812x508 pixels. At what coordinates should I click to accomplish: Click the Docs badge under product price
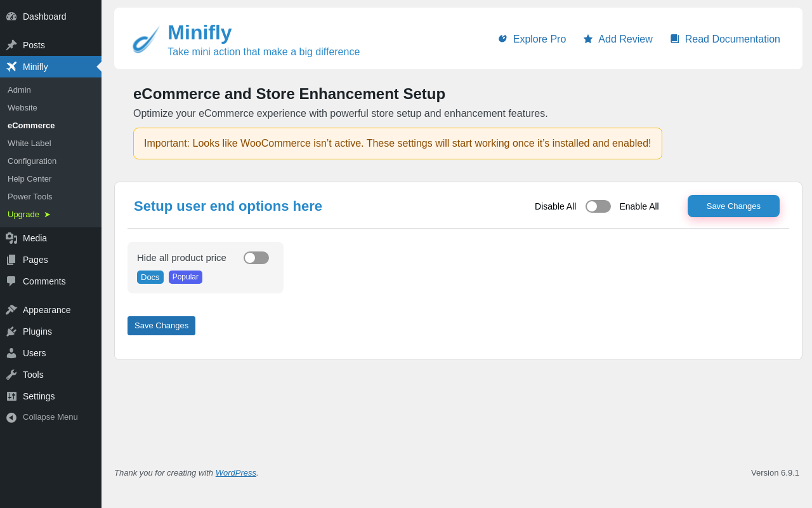point(150,277)
